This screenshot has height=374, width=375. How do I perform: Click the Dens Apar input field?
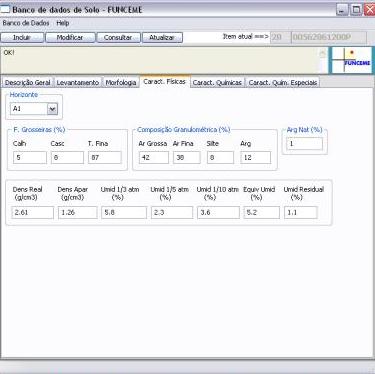pyautogui.click(x=78, y=212)
